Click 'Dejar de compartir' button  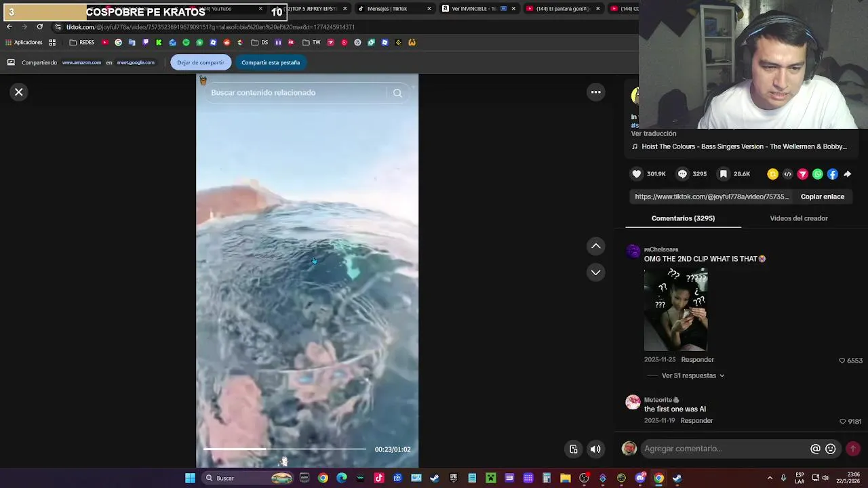(x=201, y=62)
